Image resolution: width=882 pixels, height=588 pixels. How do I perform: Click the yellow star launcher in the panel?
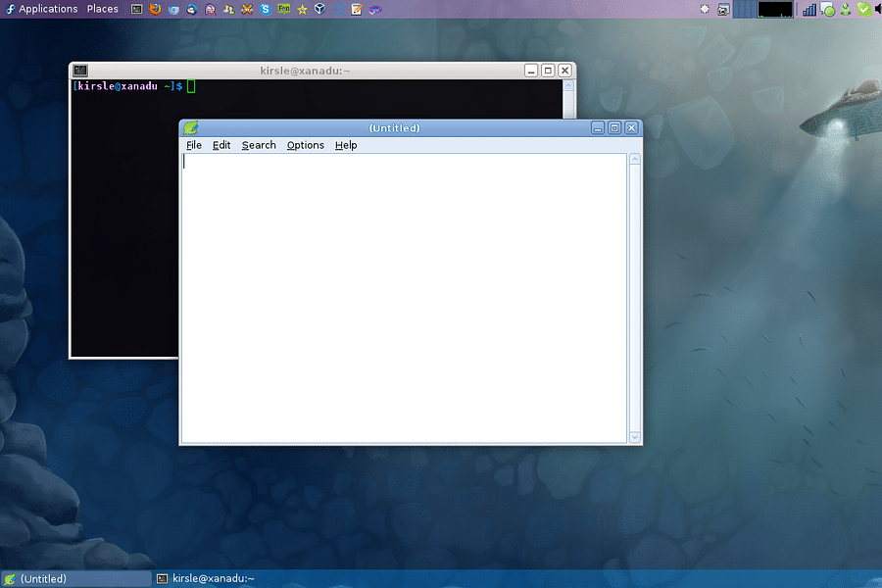(x=301, y=9)
